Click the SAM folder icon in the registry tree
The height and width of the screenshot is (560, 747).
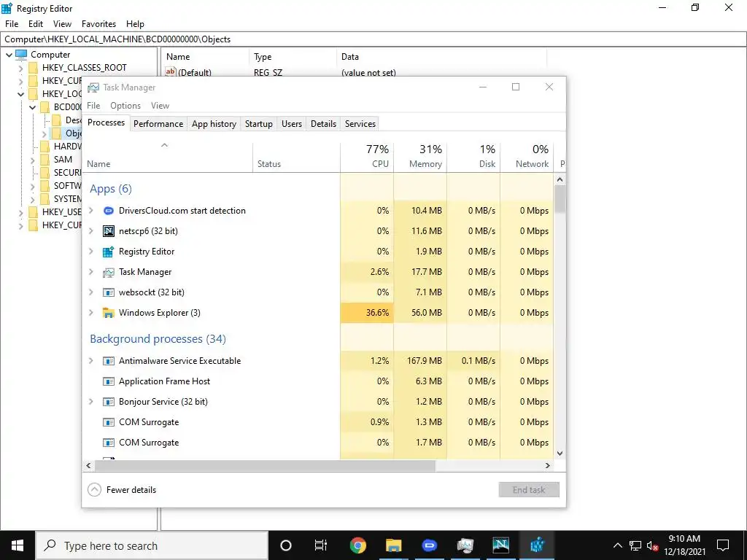click(45, 160)
